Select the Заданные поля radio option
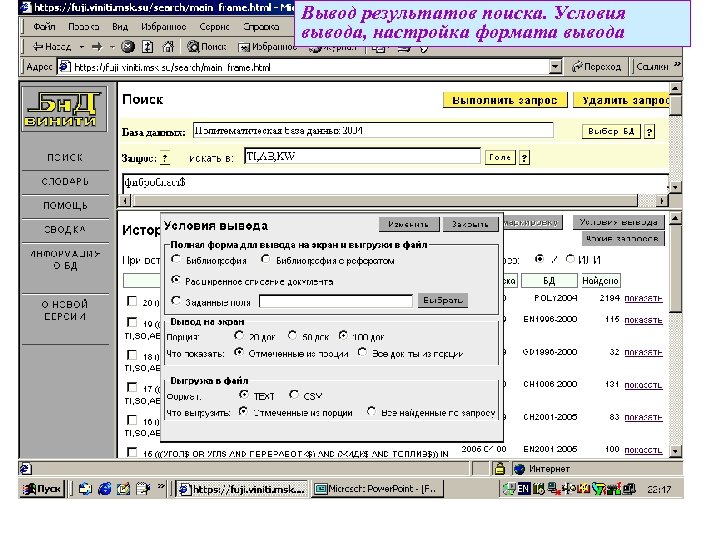The height and width of the screenshot is (540, 720). (x=175, y=301)
